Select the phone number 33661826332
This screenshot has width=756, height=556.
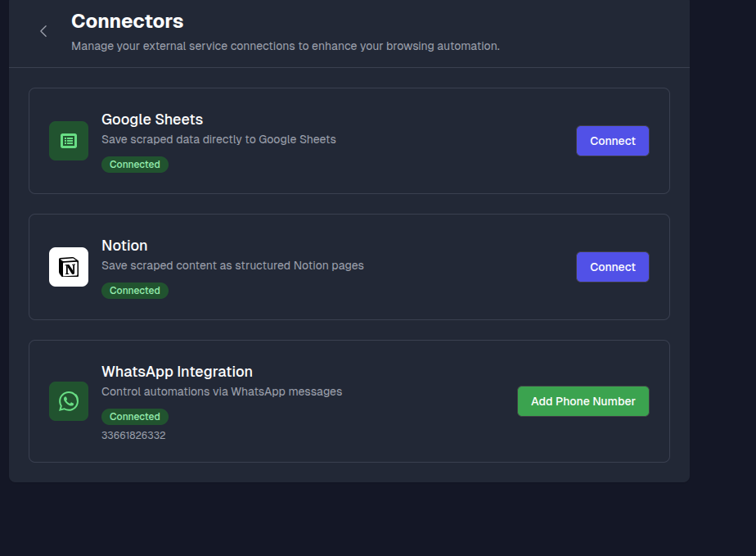pos(133,435)
